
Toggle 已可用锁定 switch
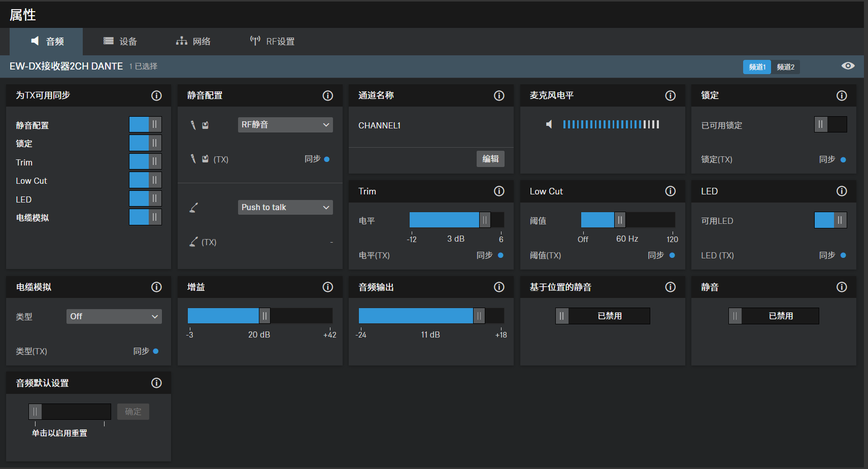click(830, 124)
